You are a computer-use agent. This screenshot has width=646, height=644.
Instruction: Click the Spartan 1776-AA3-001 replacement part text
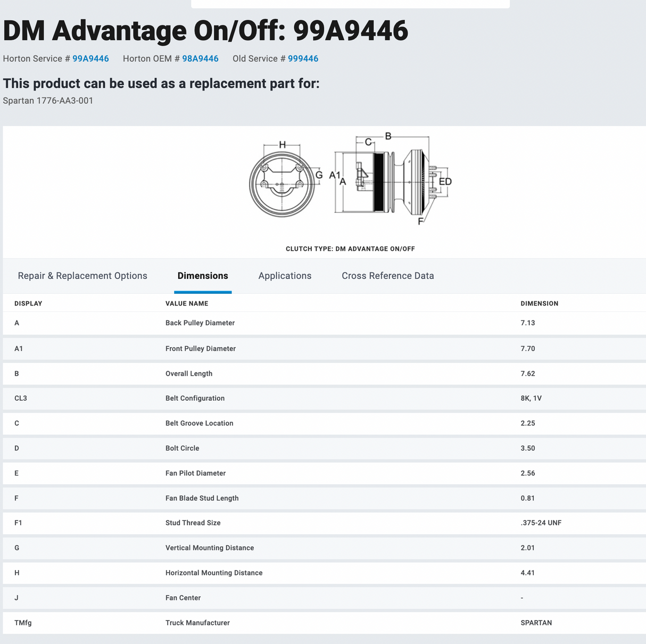[x=48, y=101]
